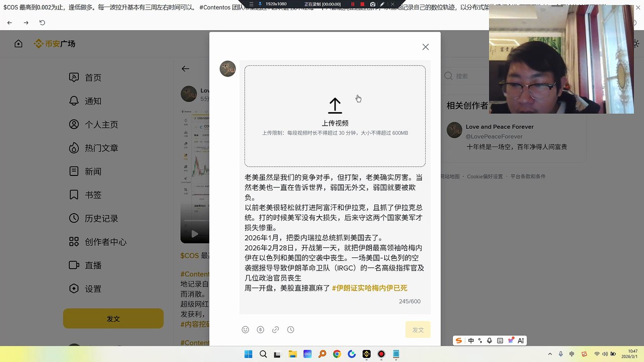Image resolution: width=644 pixels, height=362 pixels.
Task: Open 通知 notifications
Action: 93,101
